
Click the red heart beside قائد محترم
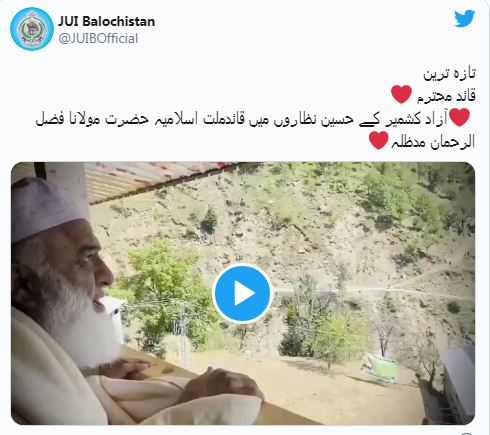pos(401,94)
